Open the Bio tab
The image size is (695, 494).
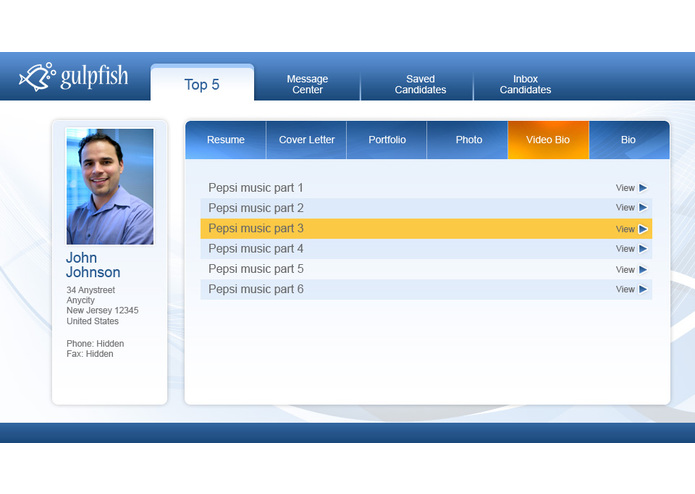(629, 140)
